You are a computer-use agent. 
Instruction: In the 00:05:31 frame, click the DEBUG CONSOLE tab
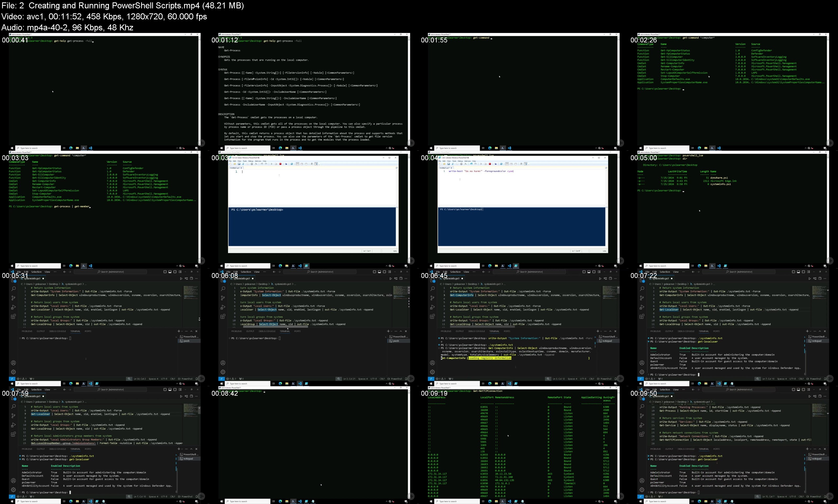click(x=58, y=331)
